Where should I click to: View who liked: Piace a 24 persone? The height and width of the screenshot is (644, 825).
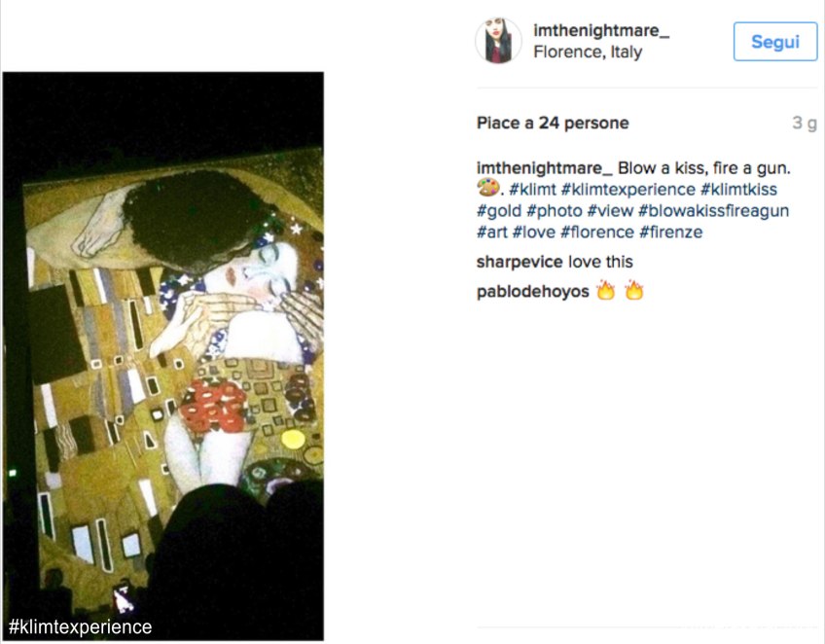[553, 124]
